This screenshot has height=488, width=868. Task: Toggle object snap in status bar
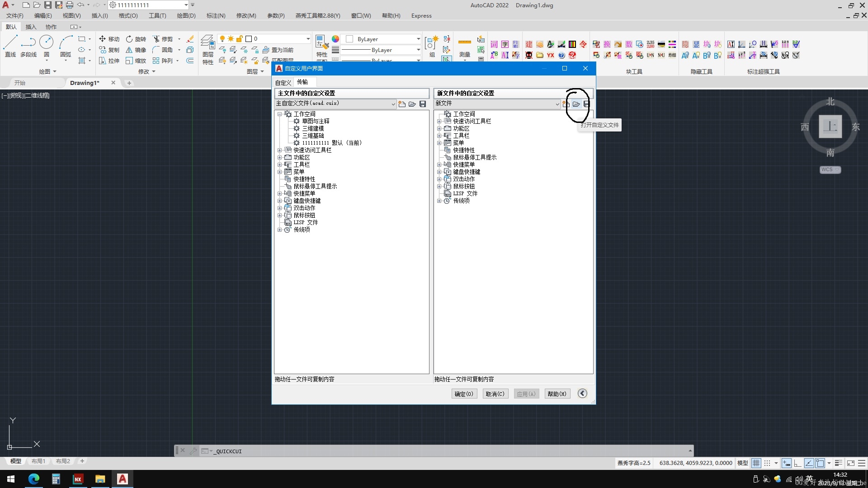(820, 463)
